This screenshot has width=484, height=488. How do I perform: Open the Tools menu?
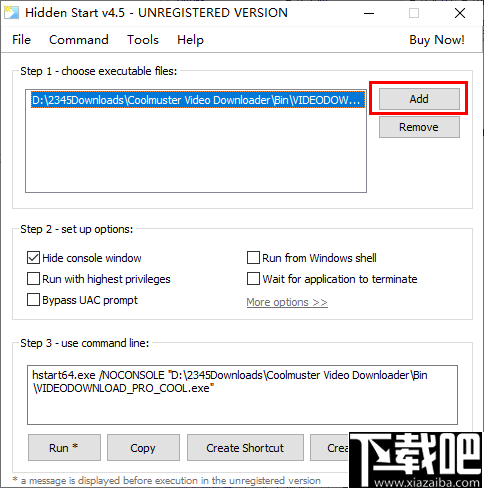pyautogui.click(x=143, y=40)
